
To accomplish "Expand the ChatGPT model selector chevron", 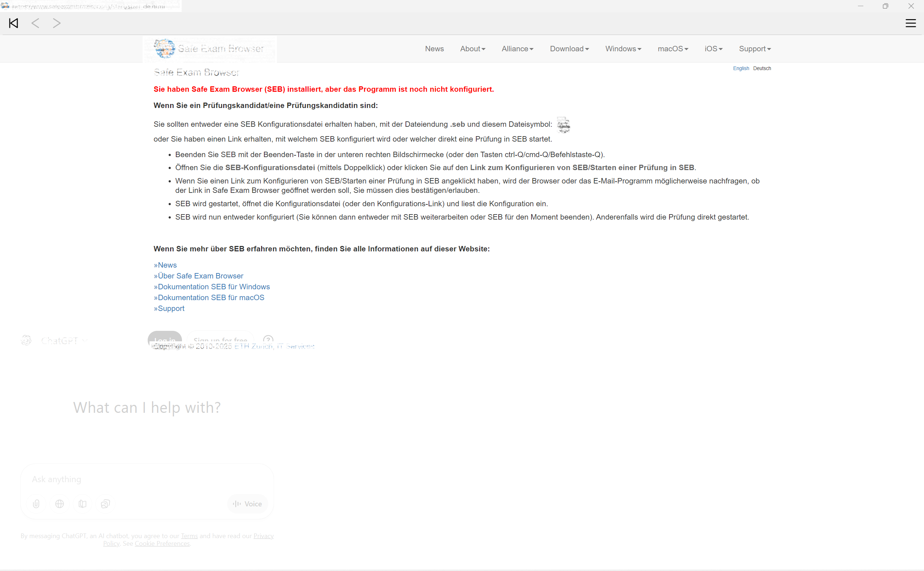I will coord(84,340).
